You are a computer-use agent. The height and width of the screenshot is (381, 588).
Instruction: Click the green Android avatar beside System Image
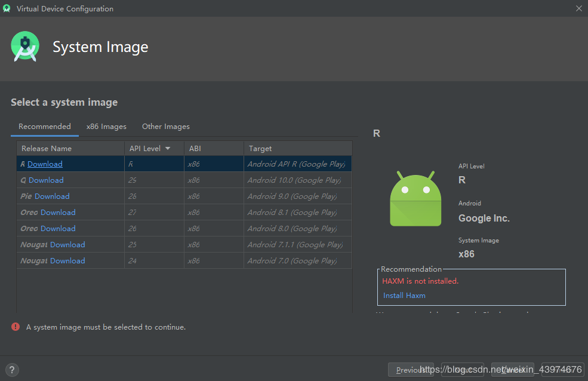click(x=24, y=46)
